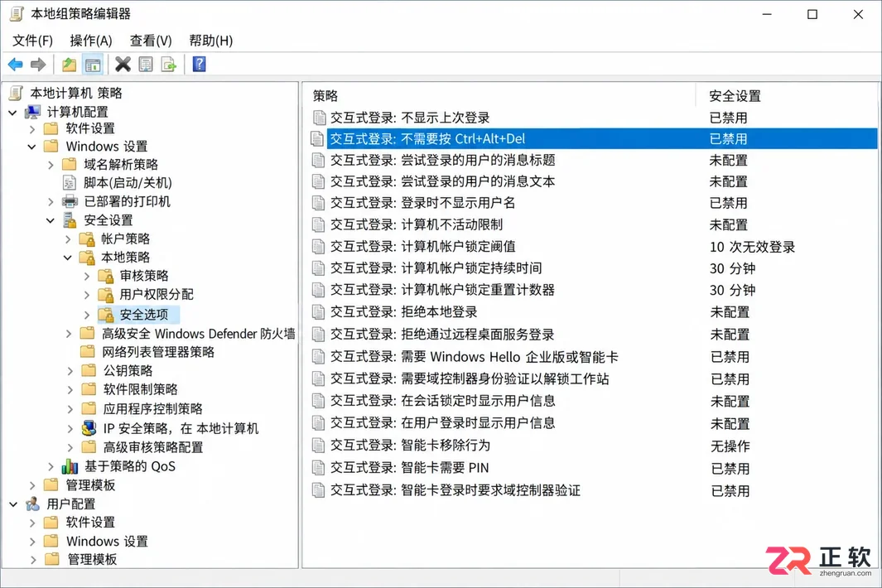Click the Up one level folder icon
Image resolution: width=882 pixels, height=588 pixels.
70,65
